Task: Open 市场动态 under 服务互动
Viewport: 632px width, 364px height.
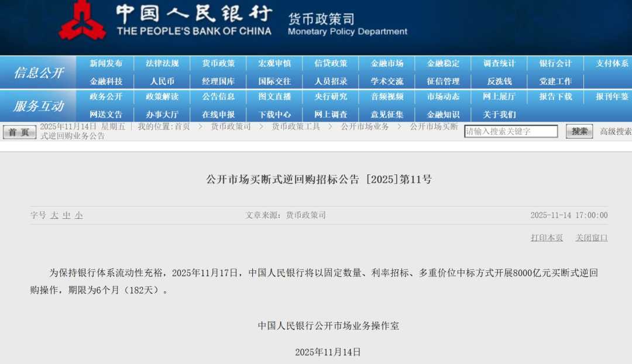Action: (443, 97)
